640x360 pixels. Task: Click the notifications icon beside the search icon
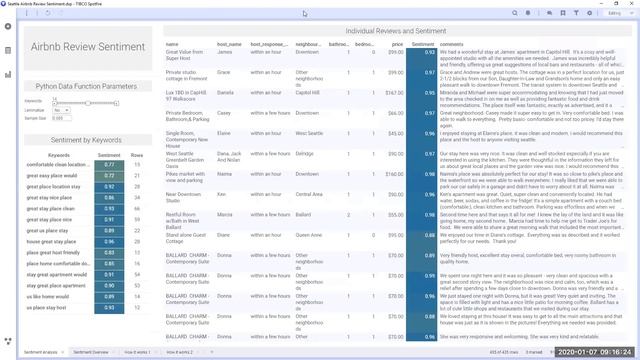point(528,13)
